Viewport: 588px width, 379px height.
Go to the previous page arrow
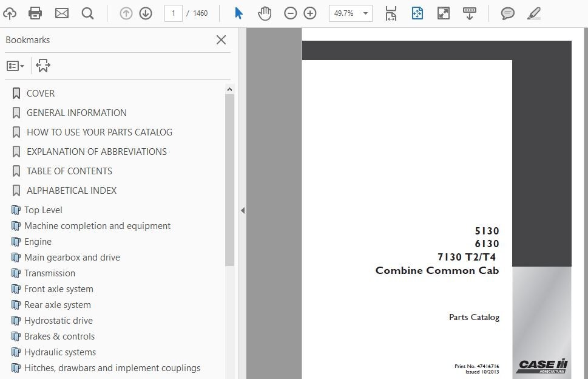click(126, 13)
